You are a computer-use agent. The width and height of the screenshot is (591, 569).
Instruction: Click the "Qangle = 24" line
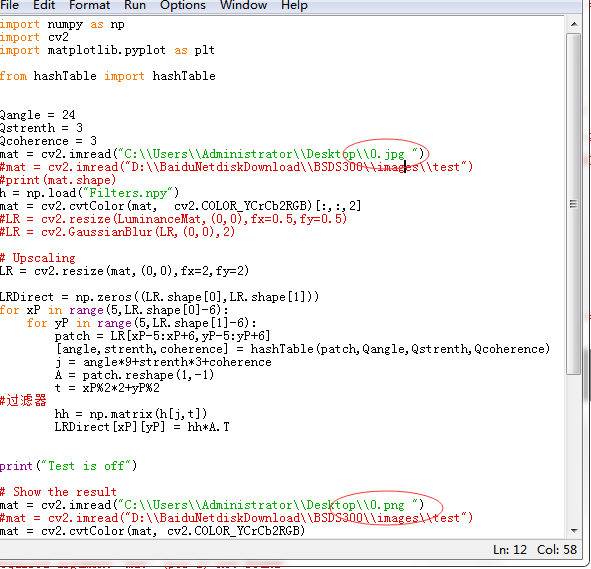tap(38, 115)
